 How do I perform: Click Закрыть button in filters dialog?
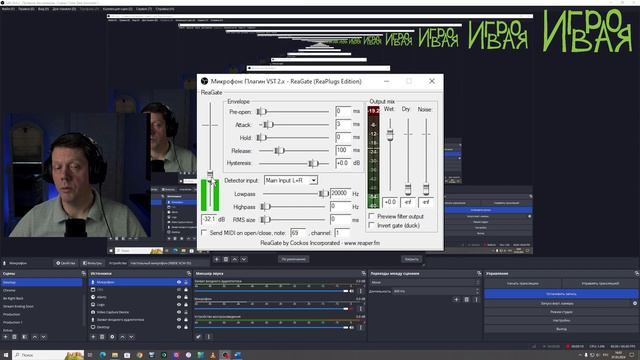coord(411,259)
